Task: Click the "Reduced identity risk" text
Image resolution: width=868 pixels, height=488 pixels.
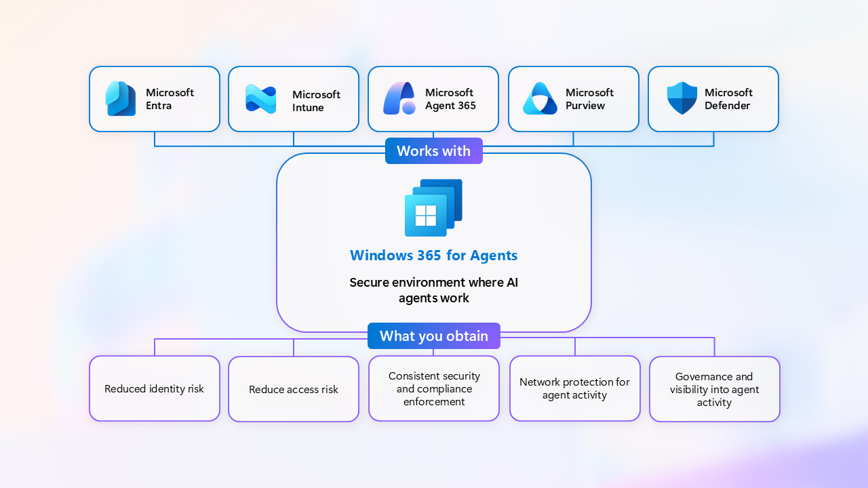Action: tap(154, 389)
